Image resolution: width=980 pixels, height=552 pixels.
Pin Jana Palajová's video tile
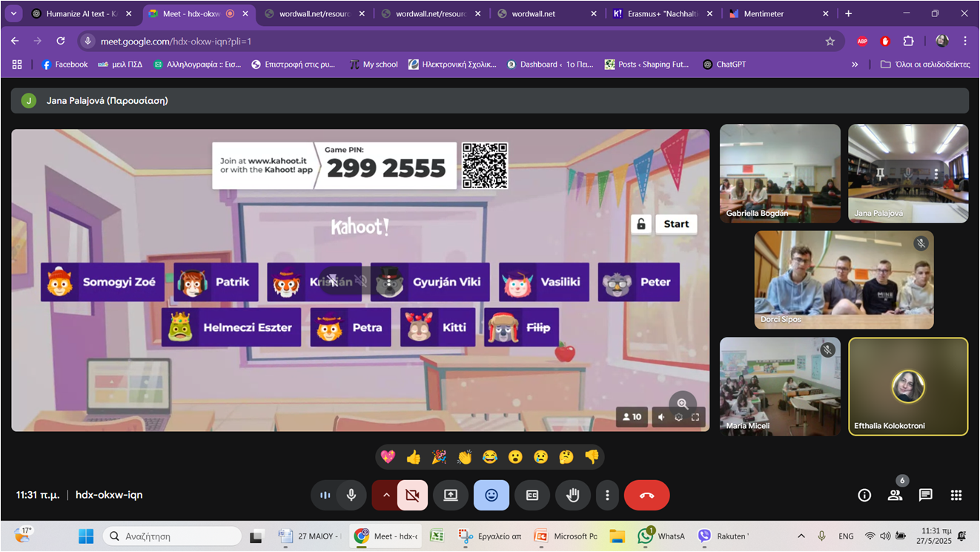881,174
